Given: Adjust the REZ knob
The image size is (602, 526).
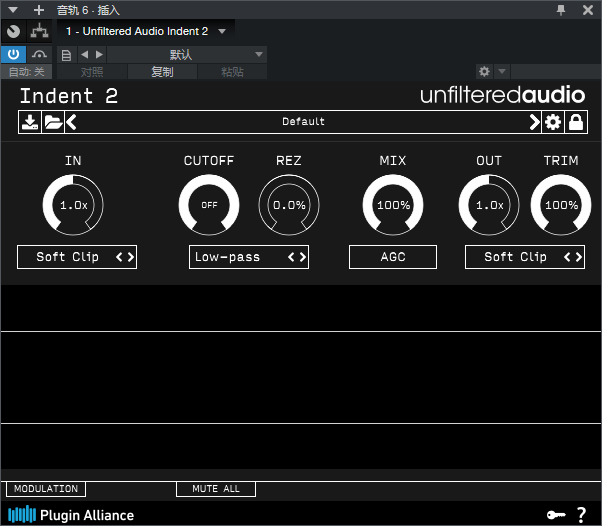Looking at the screenshot, I should point(289,205).
